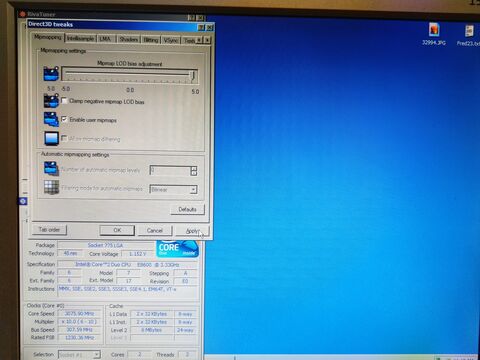Screen dimensions: 480x360
Task: Click the automatic mipmap levels spinner arrows
Action: (194, 171)
